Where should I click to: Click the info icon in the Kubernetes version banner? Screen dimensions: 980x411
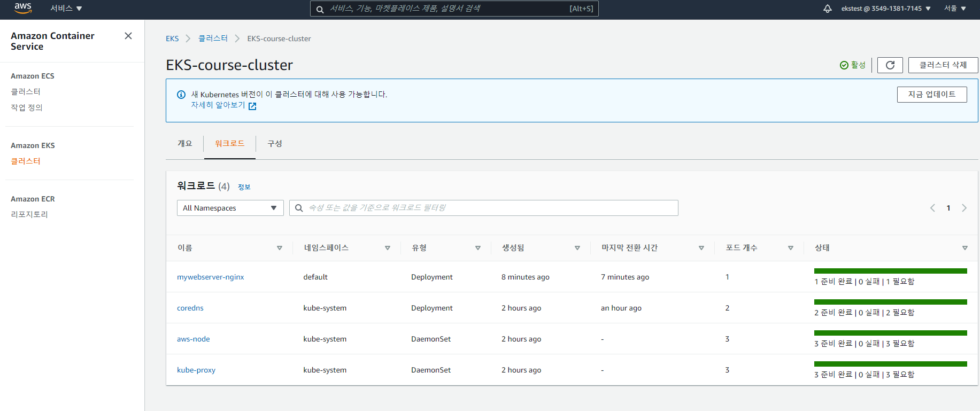[181, 95]
